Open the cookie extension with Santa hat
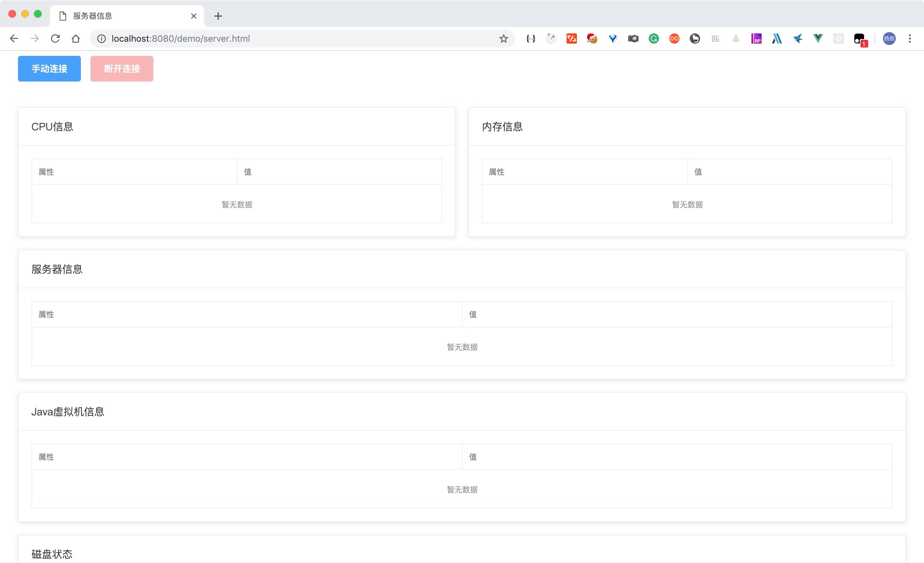Screen dimensions: 924x563 pos(592,39)
